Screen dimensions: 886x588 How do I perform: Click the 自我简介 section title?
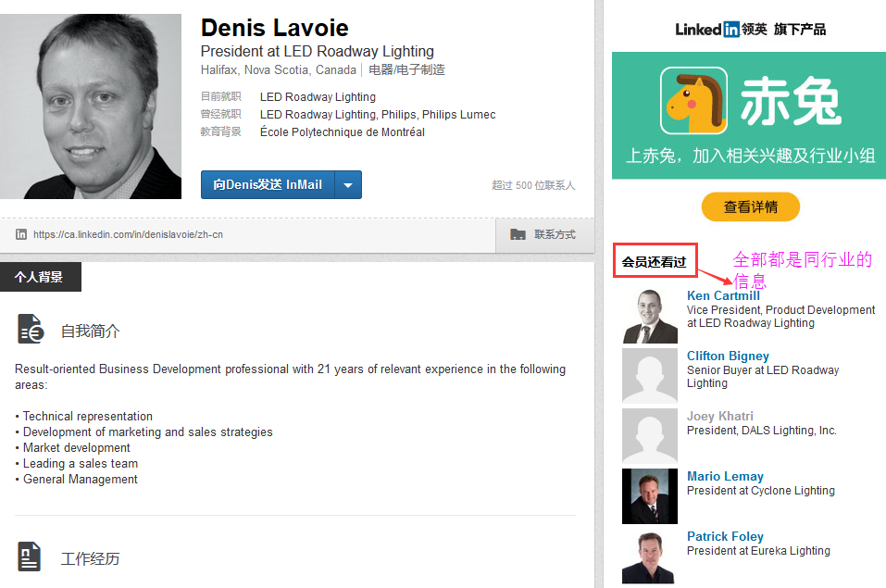coord(91,331)
